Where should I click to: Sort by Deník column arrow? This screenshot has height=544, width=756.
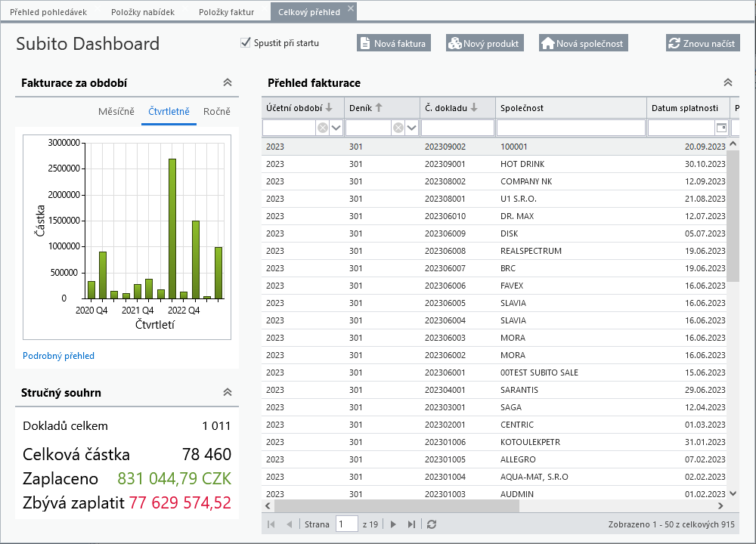(379, 107)
